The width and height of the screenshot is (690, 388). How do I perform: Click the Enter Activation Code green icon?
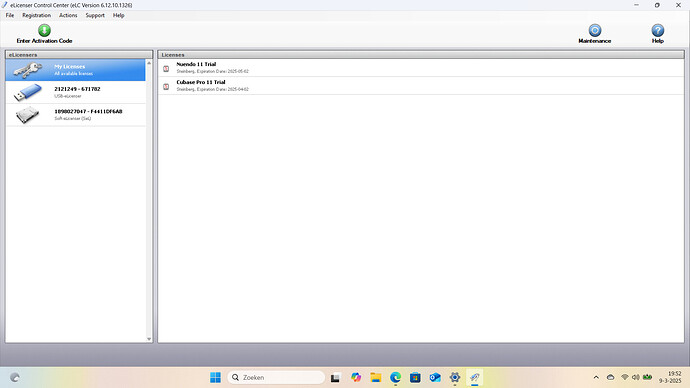coord(44,30)
